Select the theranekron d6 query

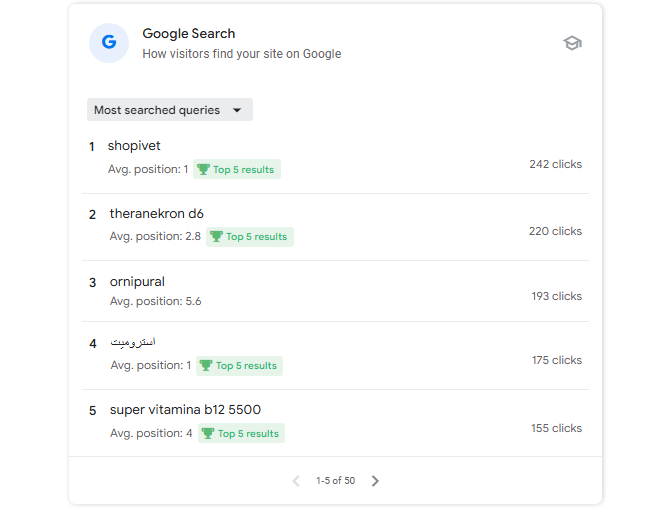click(x=156, y=214)
